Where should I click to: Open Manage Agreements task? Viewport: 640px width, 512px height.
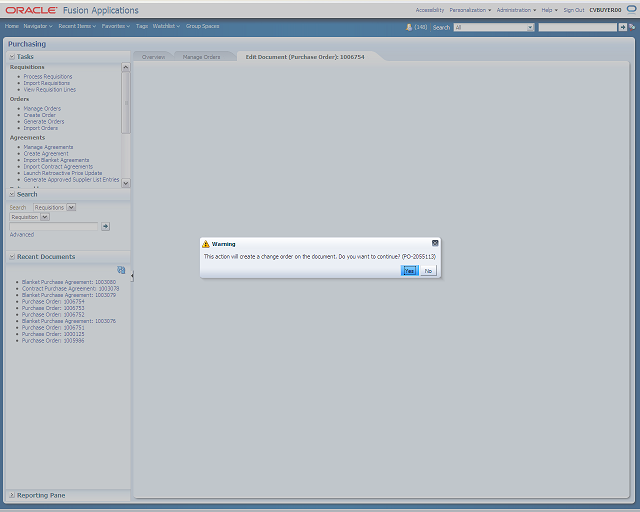point(48,147)
